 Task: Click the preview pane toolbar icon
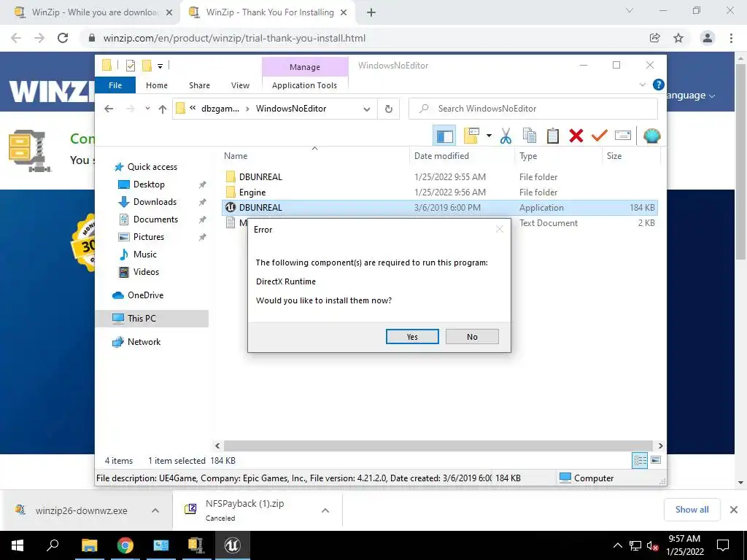pos(444,136)
